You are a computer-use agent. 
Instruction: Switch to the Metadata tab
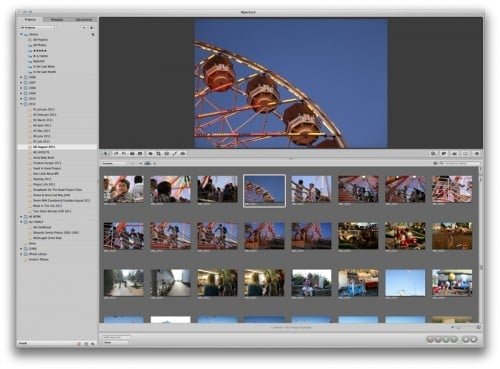coord(57,20)
